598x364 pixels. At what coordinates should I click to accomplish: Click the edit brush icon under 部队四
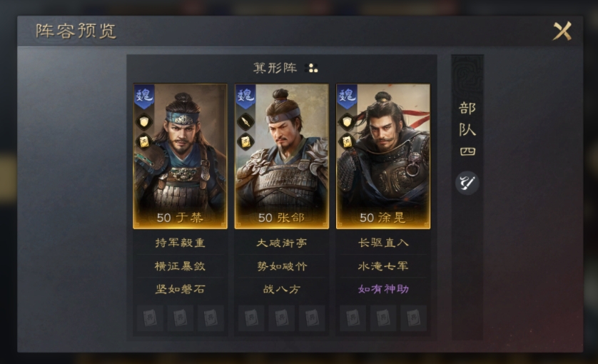[467, 183]
